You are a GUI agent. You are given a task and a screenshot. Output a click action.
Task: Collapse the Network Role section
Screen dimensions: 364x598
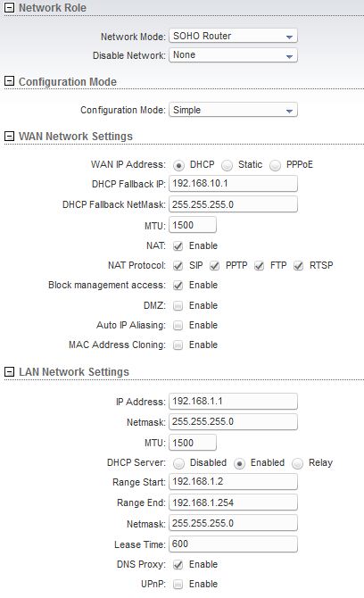tap(9, 7)
